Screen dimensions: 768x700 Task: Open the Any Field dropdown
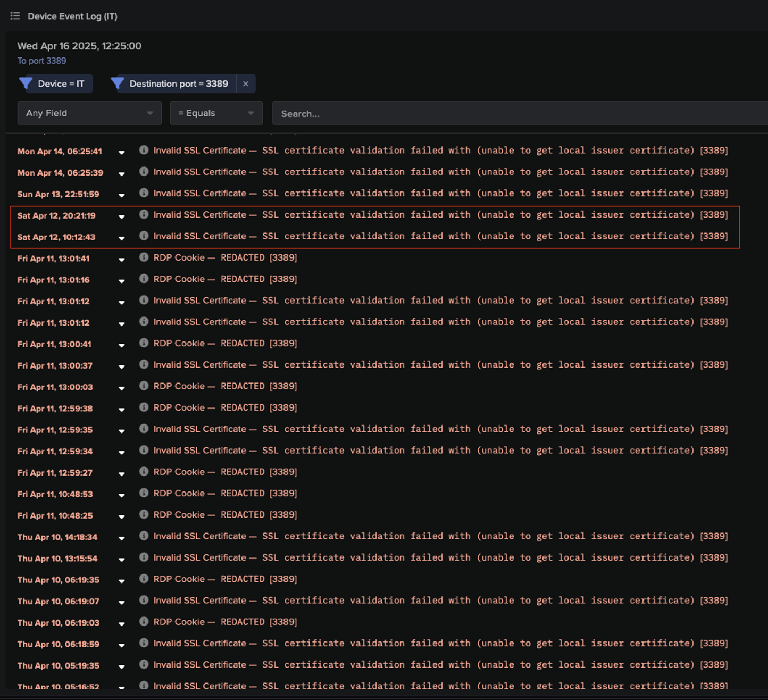[x=89, y=113]
